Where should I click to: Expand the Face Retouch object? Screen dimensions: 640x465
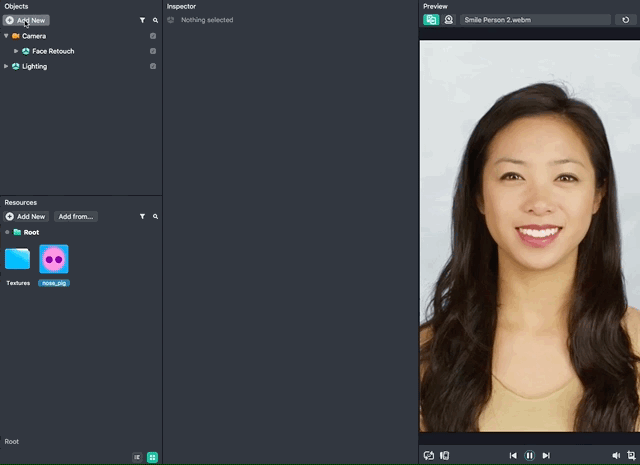tap(16, 51)
